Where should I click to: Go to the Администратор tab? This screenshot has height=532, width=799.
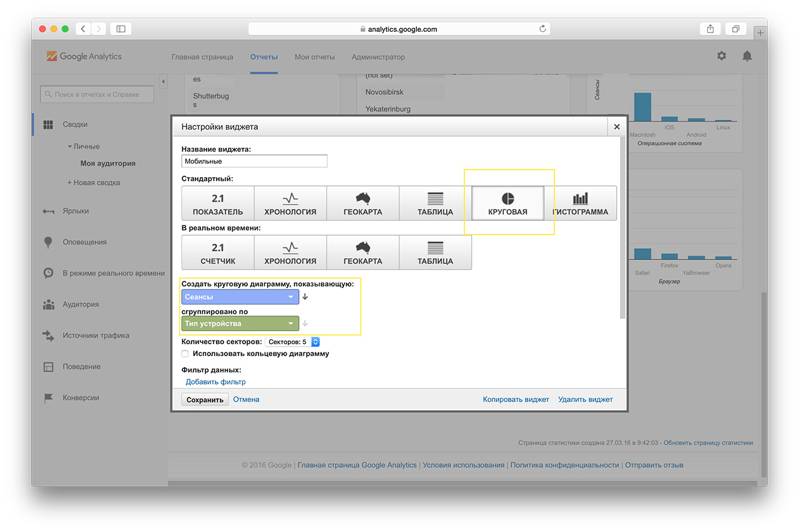378,57
